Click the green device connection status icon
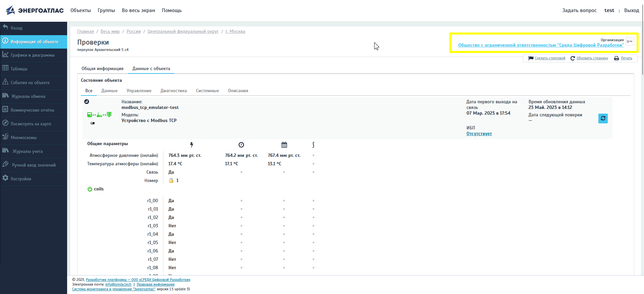Screen dimensions: 644x294 click(x=99, y=115)
